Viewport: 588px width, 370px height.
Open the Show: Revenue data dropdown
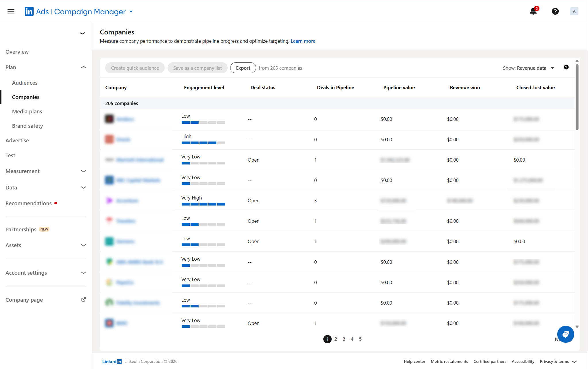528,68
